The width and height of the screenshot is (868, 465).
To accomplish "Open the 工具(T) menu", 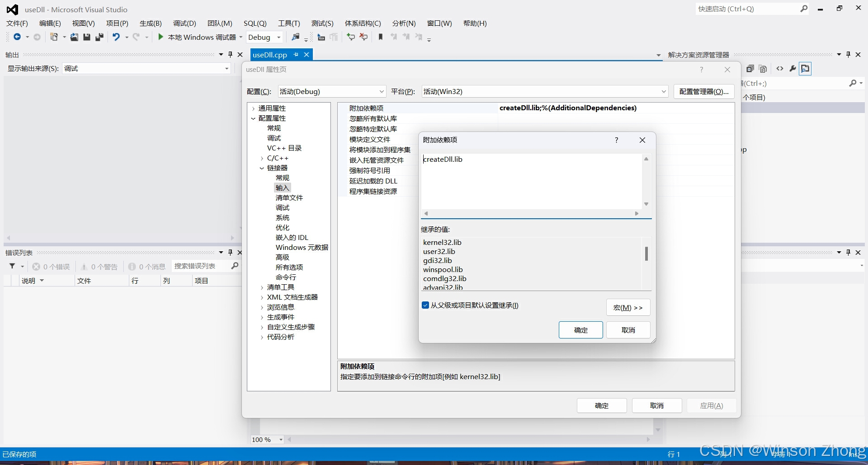I will pyautogui.click(x=289, y=23).
